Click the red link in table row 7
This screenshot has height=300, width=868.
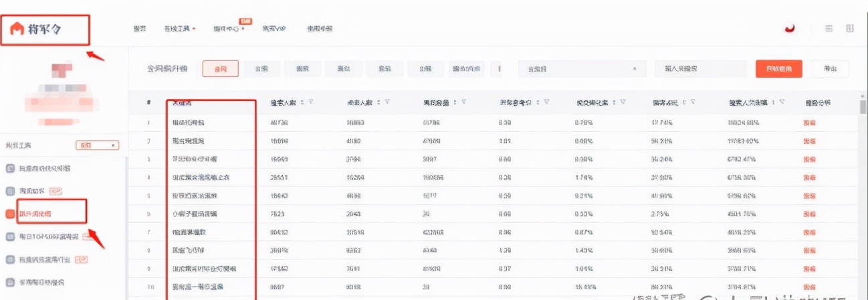pos(809,232)
